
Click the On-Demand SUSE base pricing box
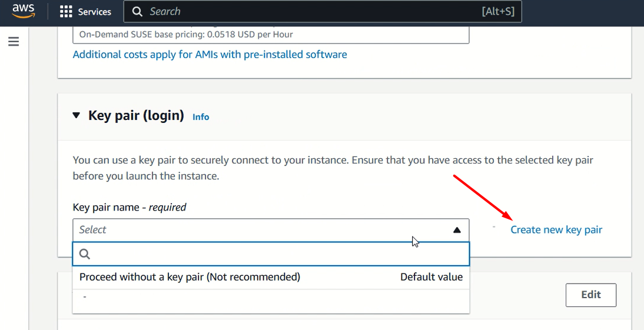271,35
